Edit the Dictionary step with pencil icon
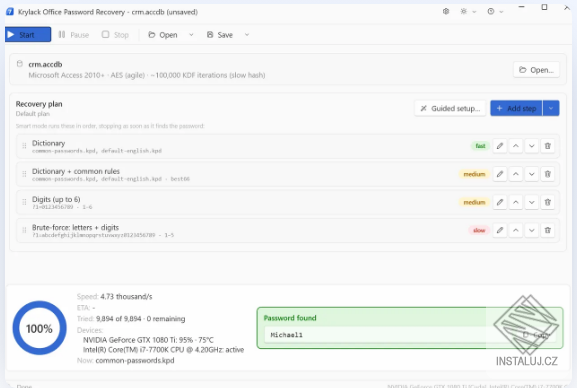Image resolution: width=577 pixels, height=388 pixels. point(500,146)
